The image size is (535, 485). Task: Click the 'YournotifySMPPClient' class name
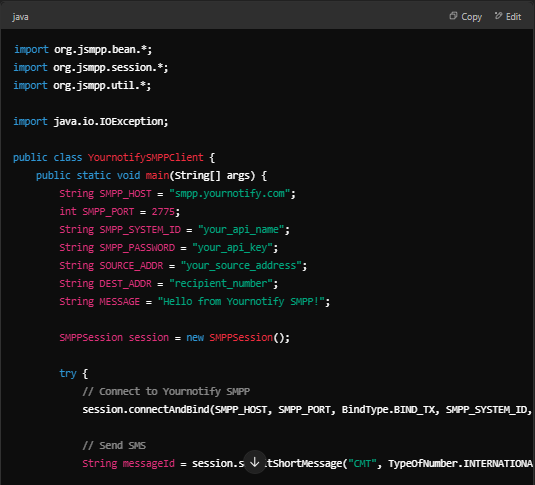click(146, 157)
